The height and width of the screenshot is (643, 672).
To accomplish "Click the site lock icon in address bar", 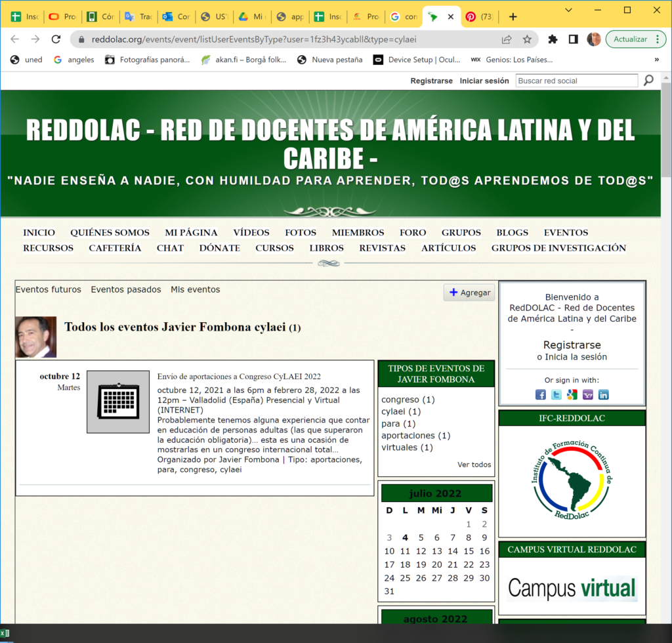I will click(x=81, y=39).
